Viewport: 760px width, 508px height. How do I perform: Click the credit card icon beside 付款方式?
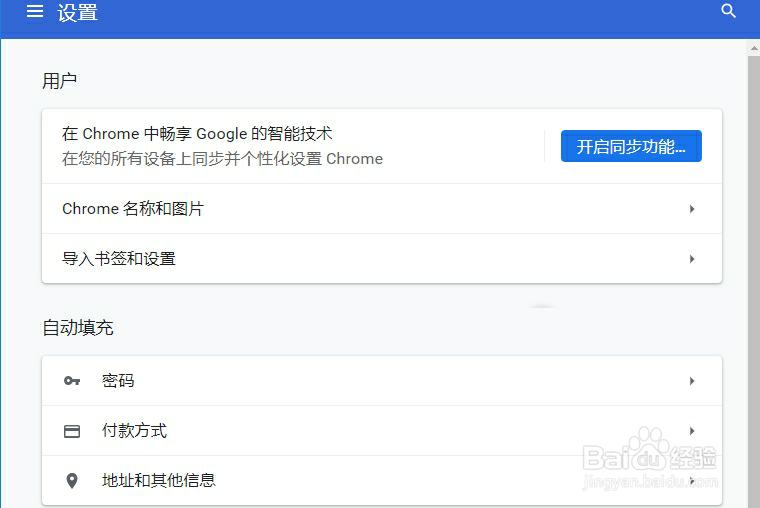pyautogui.click(x=71, y=431)
